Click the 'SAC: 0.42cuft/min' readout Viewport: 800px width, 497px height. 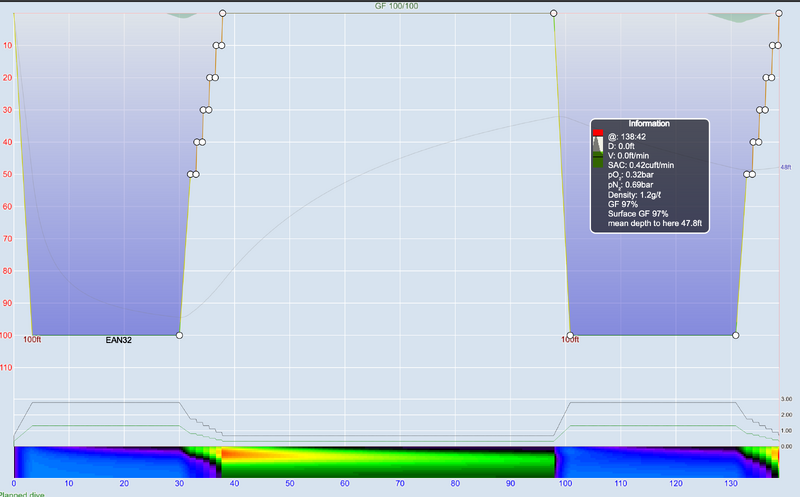(641, 165)
